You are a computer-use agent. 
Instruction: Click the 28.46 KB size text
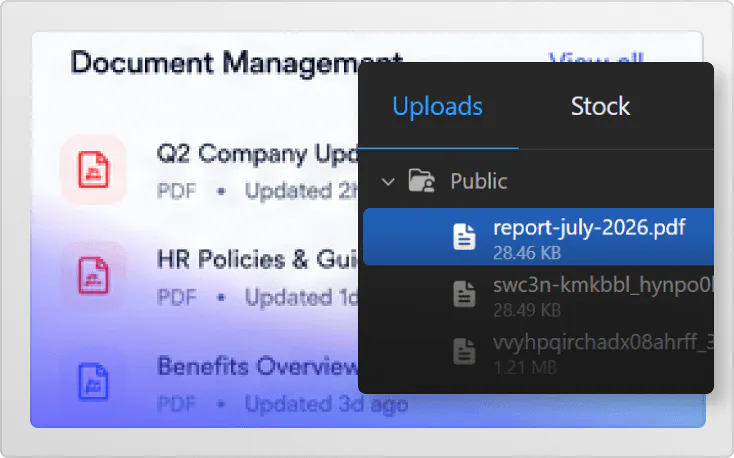tap(527, 253)
